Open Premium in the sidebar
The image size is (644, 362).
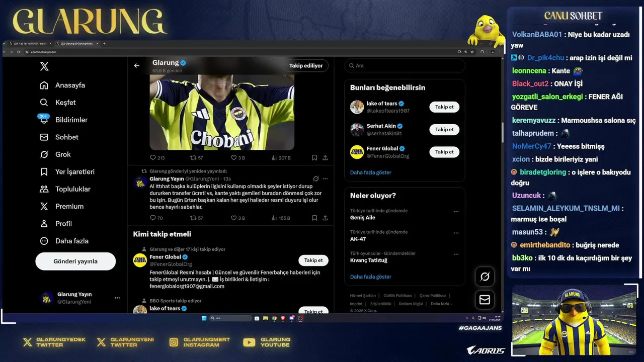[62, 206]
